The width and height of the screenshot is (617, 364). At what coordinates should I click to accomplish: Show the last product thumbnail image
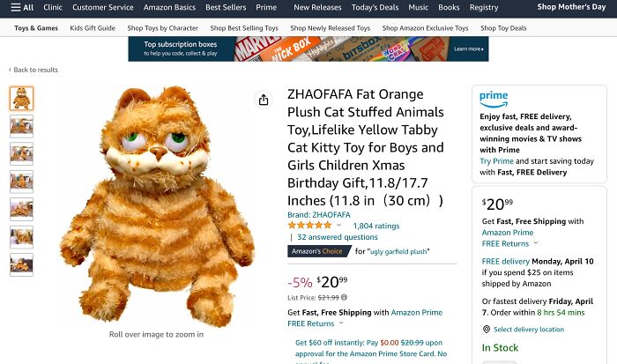point(21,264)
